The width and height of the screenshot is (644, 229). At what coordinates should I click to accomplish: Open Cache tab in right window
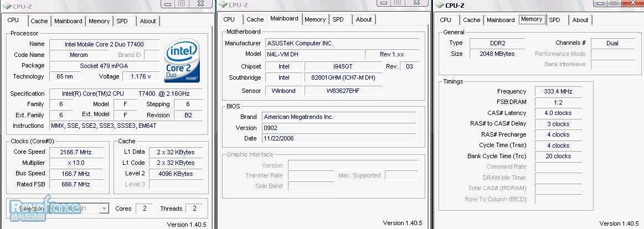click(471, 20)
